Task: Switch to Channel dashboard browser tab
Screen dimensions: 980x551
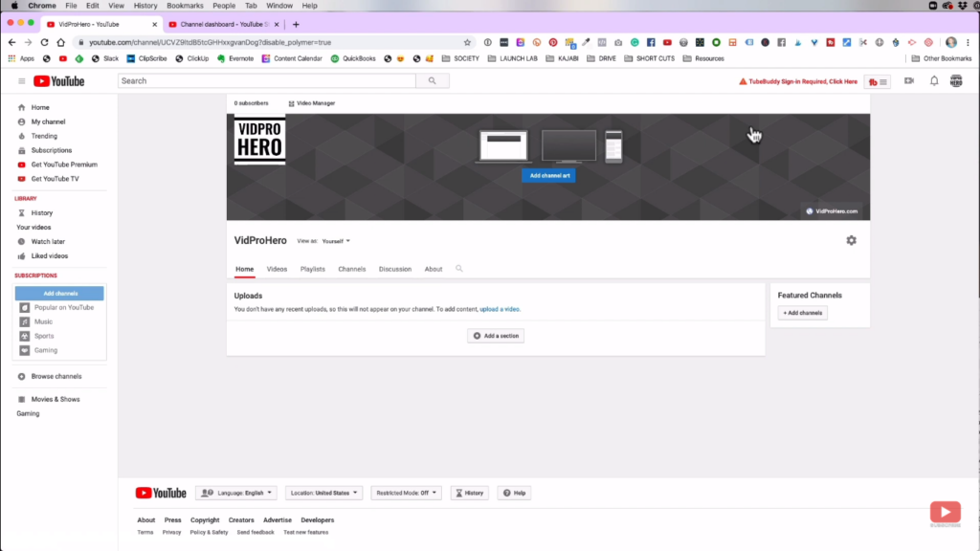Action: click(224, 24)
